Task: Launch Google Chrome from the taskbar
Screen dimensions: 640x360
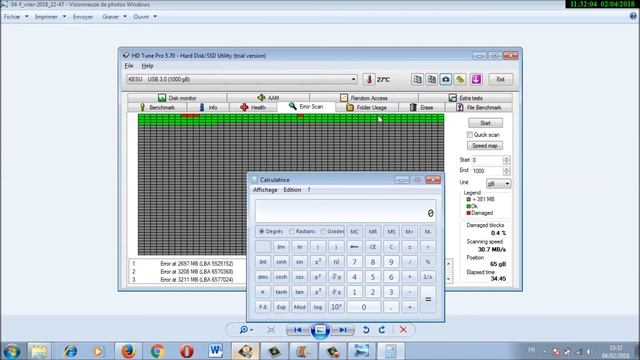Action: pos(158,351)
